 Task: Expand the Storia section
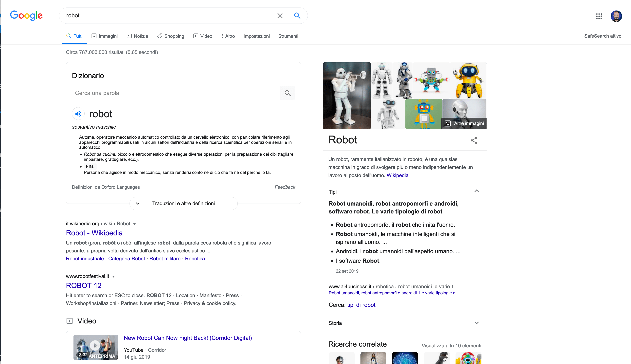(x=476, y=323)
